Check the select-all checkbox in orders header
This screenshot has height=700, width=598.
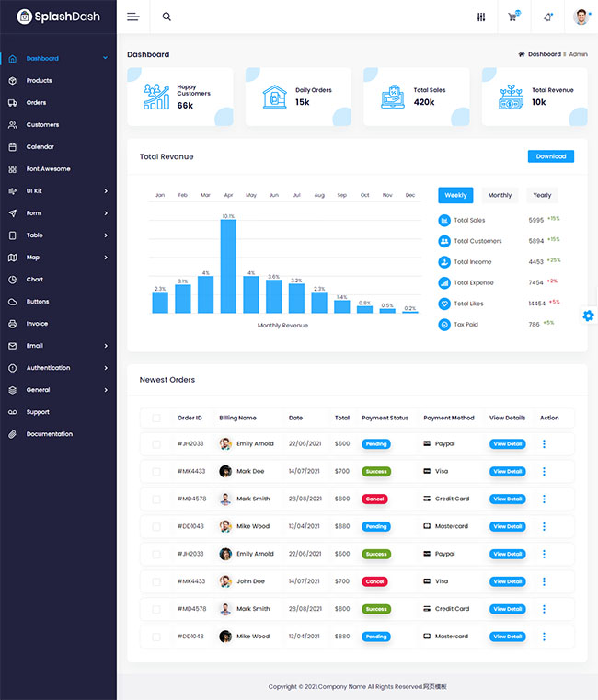(x=156, y=418)
